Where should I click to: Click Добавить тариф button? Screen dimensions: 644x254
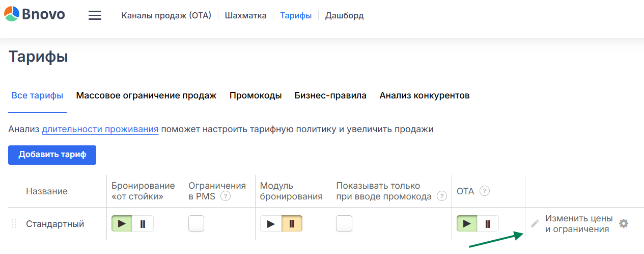point(52,155)
